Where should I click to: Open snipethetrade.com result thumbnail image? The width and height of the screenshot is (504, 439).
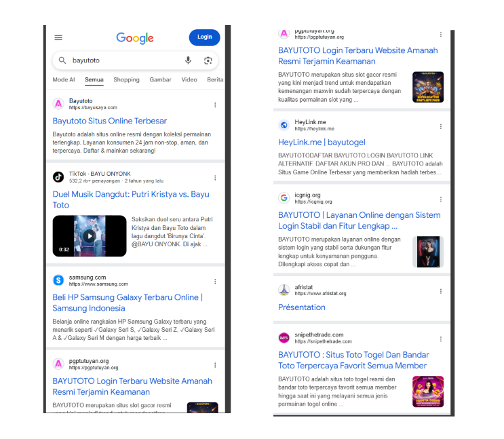click(x=428, y=392)
